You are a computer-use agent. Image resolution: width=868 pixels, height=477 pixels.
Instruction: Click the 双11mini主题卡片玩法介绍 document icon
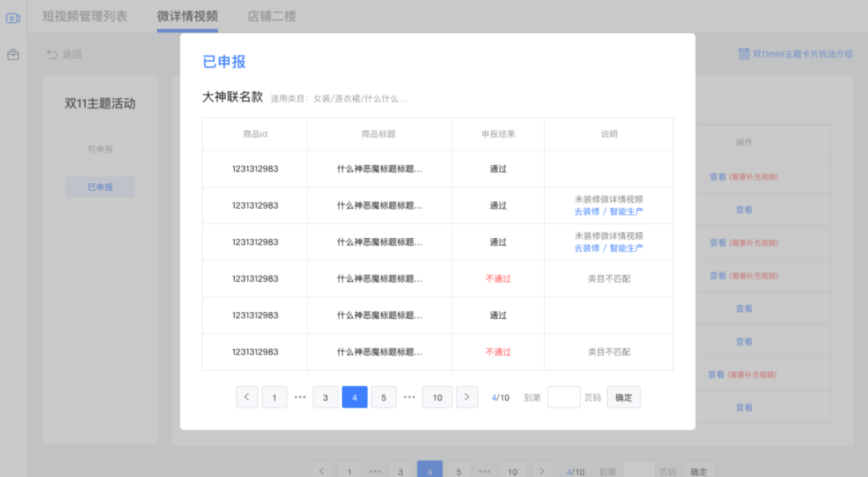coord(744,54)
